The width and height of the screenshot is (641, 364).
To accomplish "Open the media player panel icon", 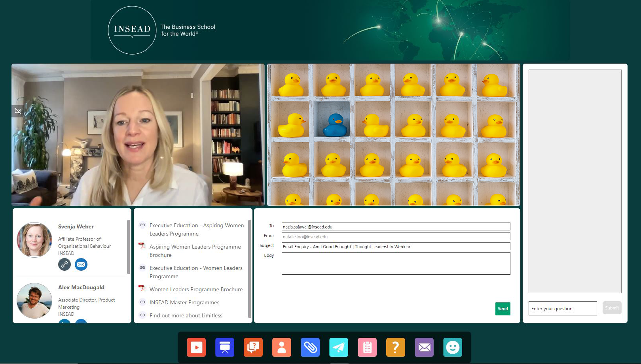I will coord(196,347).
